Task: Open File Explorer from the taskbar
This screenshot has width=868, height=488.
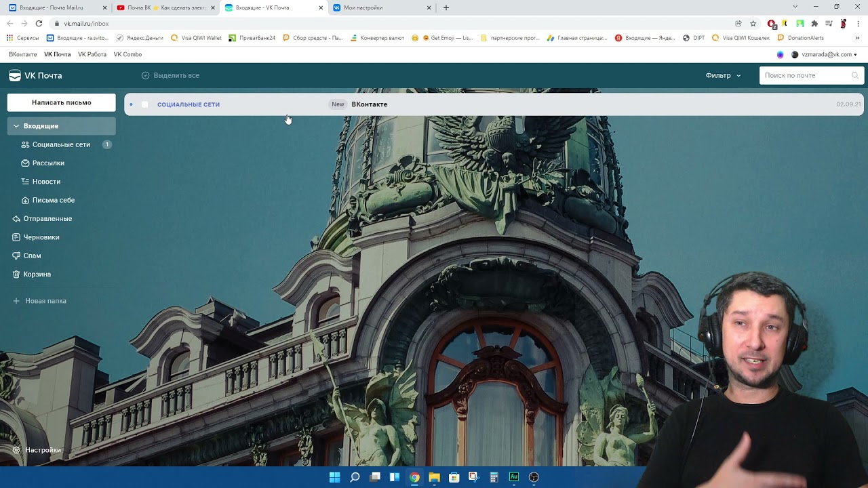Action: pos(434,477)
